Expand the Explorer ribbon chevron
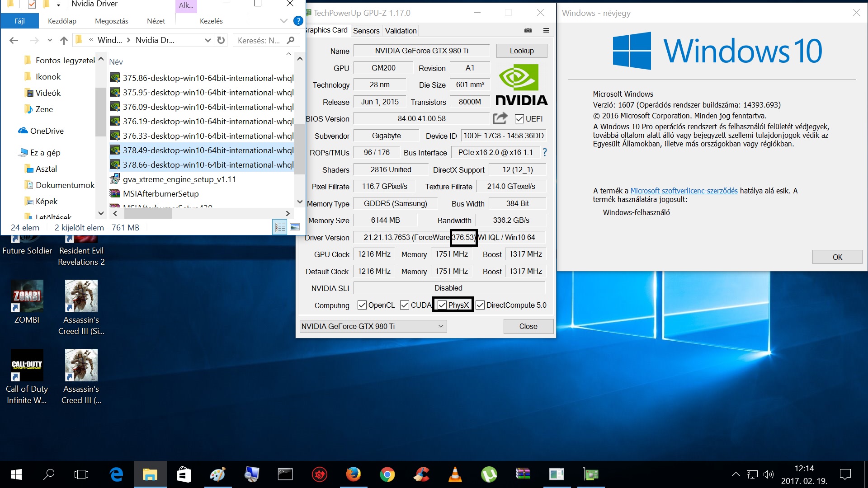 pyautogui.click(x=283, y=21)
